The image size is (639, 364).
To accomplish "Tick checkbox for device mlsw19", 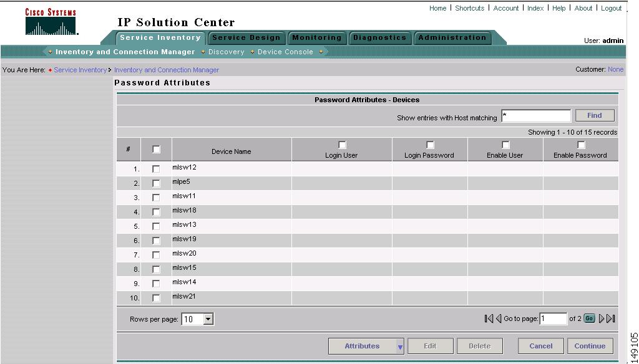I will 156,241.
